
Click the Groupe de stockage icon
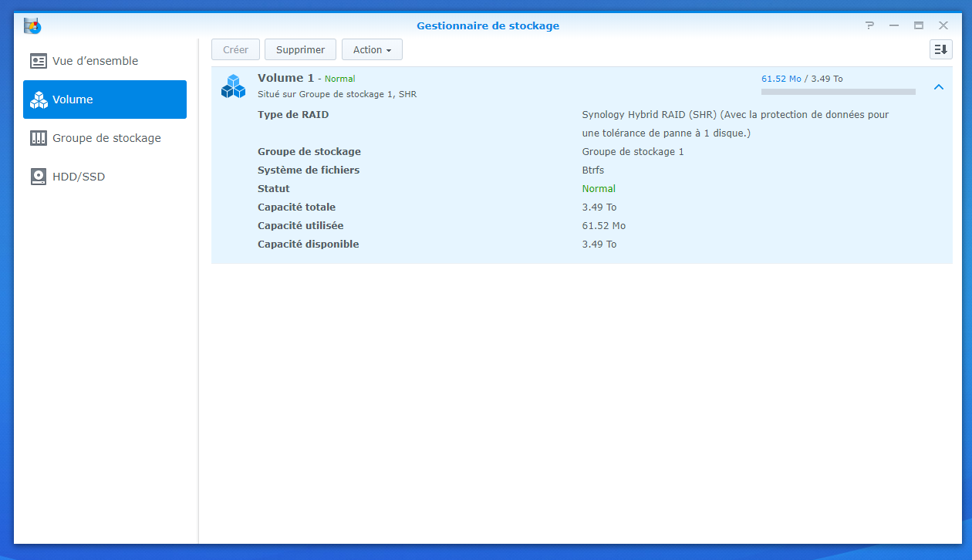tap(39, 138)
